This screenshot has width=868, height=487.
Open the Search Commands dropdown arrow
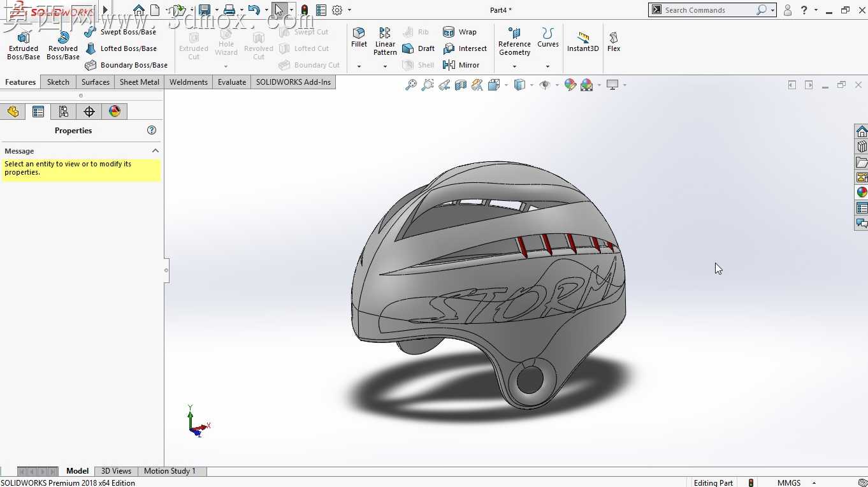tap(772, 10)
